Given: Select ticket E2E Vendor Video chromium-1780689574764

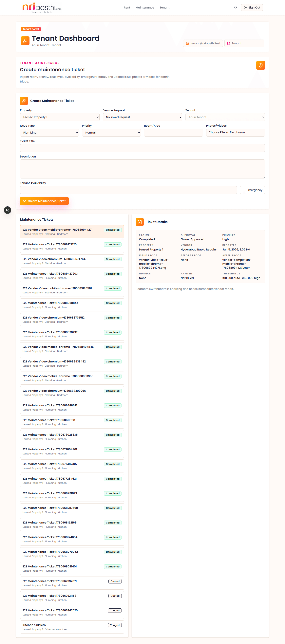Looking at the screenshot, I should [x=72, y=261].
